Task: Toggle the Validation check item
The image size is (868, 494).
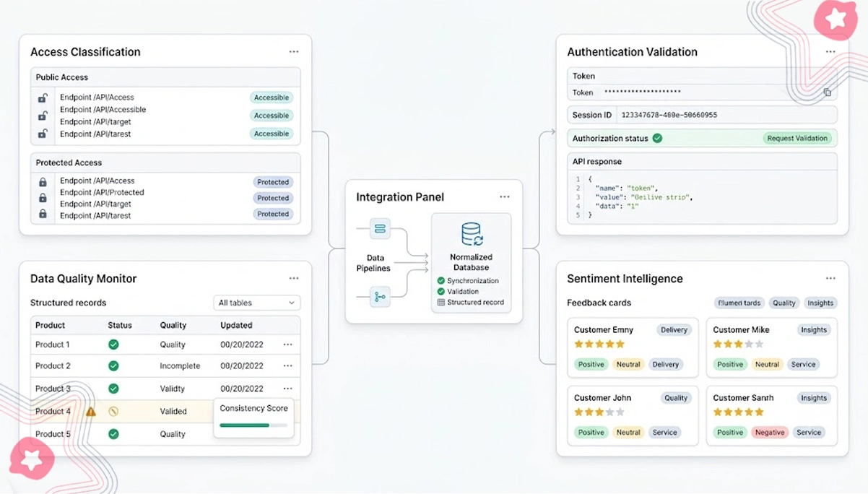Action: [x=458, y=292]
